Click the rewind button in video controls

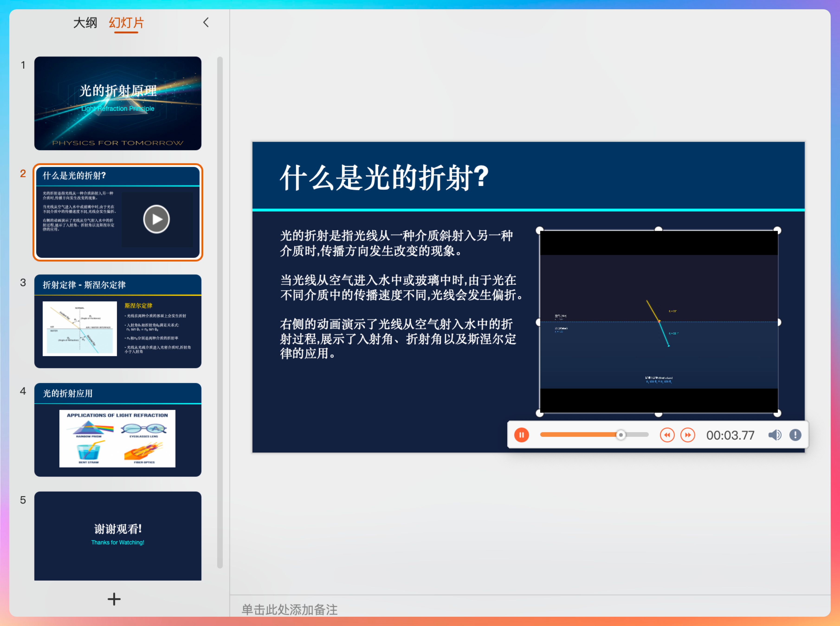point(667,435)
